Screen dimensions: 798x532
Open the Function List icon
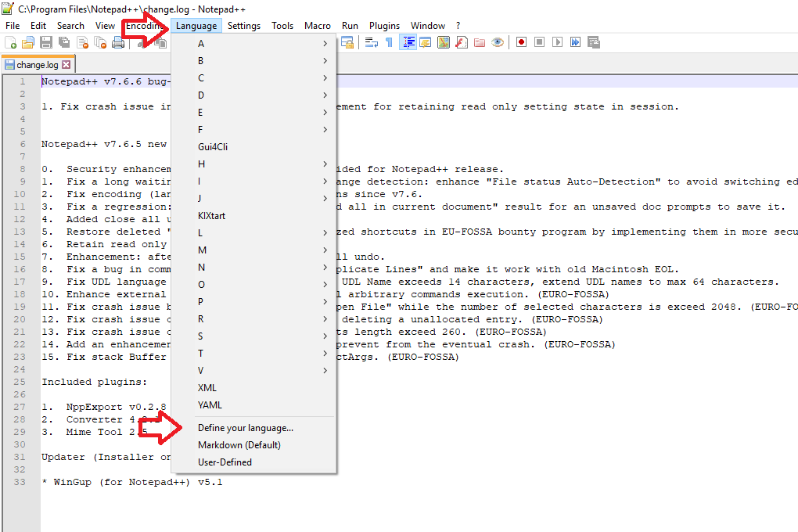462,42
